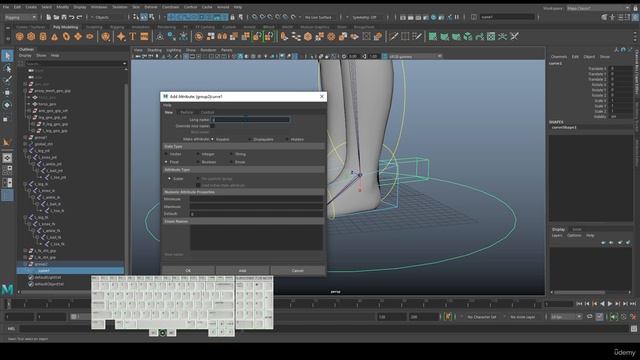This screenshot has width=640, height=360.
Task: Open the Channels menu in Channel Box
Action: click(x=559, y=57)
